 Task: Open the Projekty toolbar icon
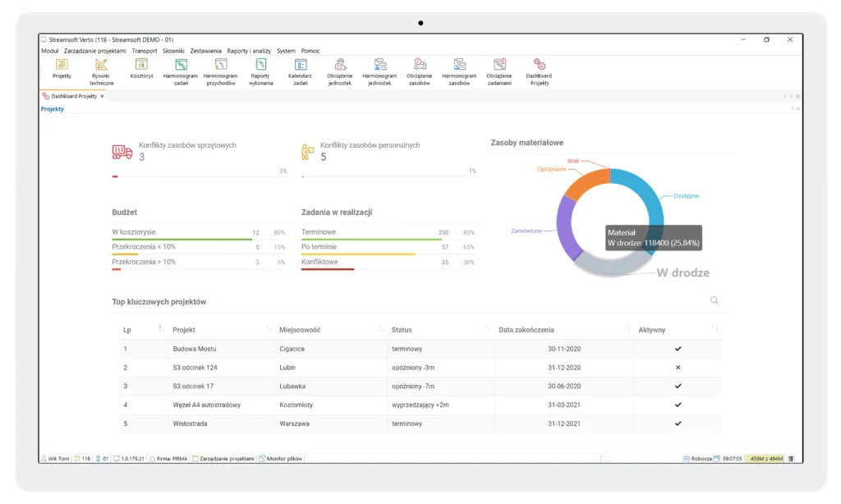click(x=62, y=65)
